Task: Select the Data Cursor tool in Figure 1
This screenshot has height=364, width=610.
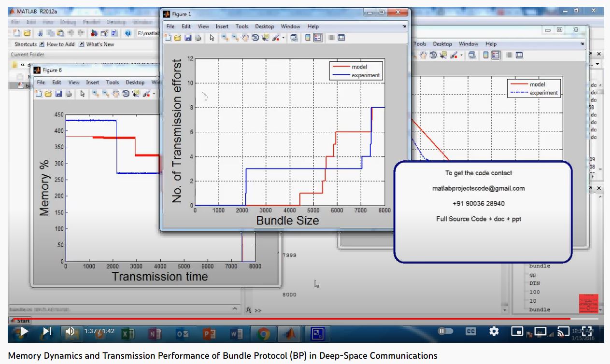Action: click(x=265, y=38)
